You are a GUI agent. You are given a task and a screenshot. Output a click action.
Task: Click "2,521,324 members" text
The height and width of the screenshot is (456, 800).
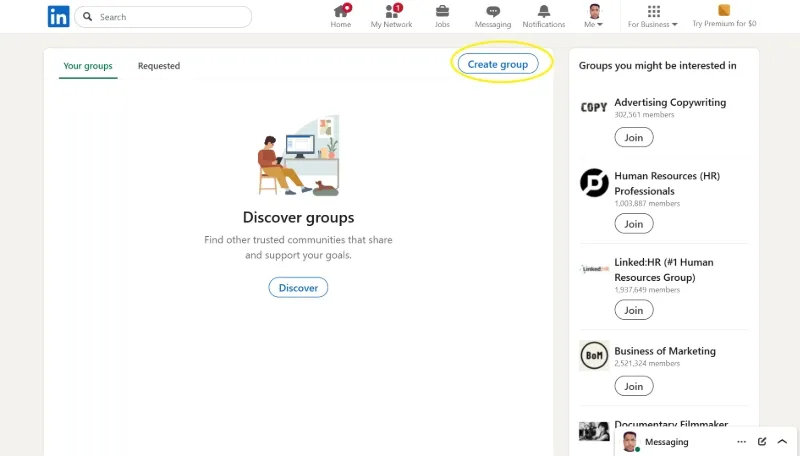point(647,363)
